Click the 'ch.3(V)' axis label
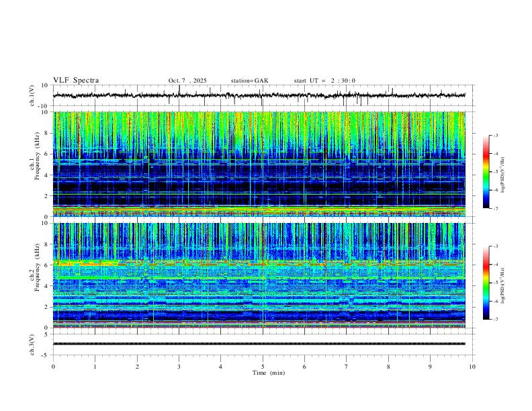532x411 pixels. coord(32,345)
